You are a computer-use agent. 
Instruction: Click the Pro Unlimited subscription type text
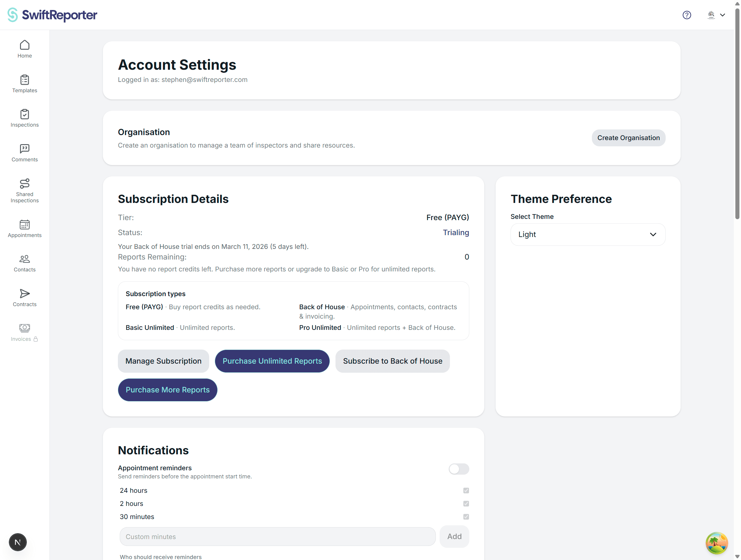pos(320,328)
